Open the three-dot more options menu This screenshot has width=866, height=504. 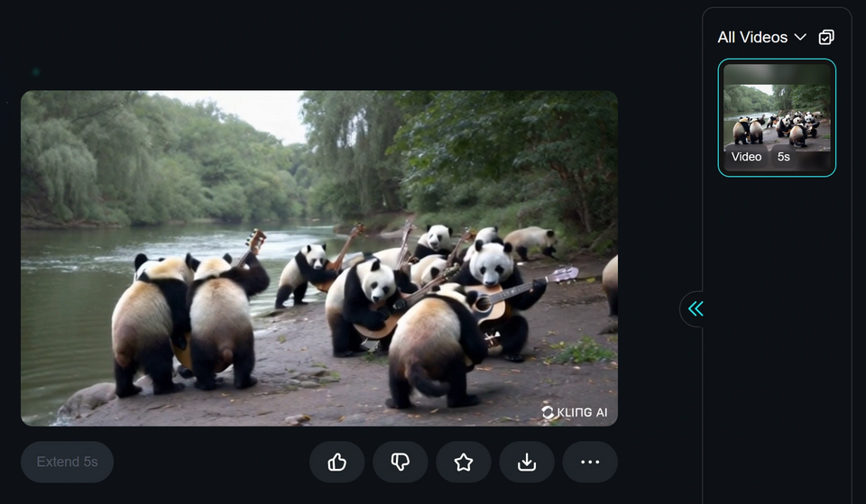pos(590,462)
